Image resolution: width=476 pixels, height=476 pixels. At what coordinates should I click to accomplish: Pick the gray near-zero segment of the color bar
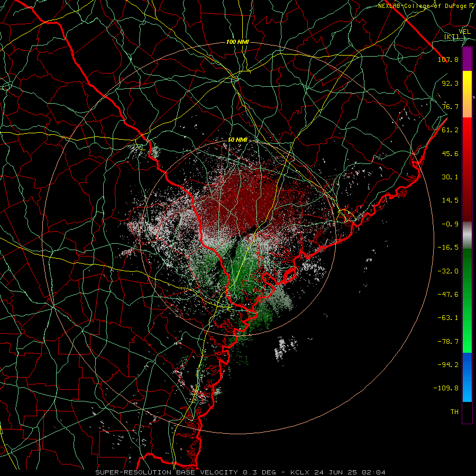point(467,235)
